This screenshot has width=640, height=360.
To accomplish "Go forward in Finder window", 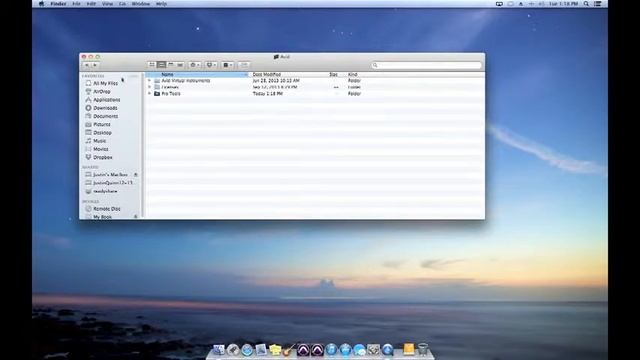I will click(x=95, y=65).
